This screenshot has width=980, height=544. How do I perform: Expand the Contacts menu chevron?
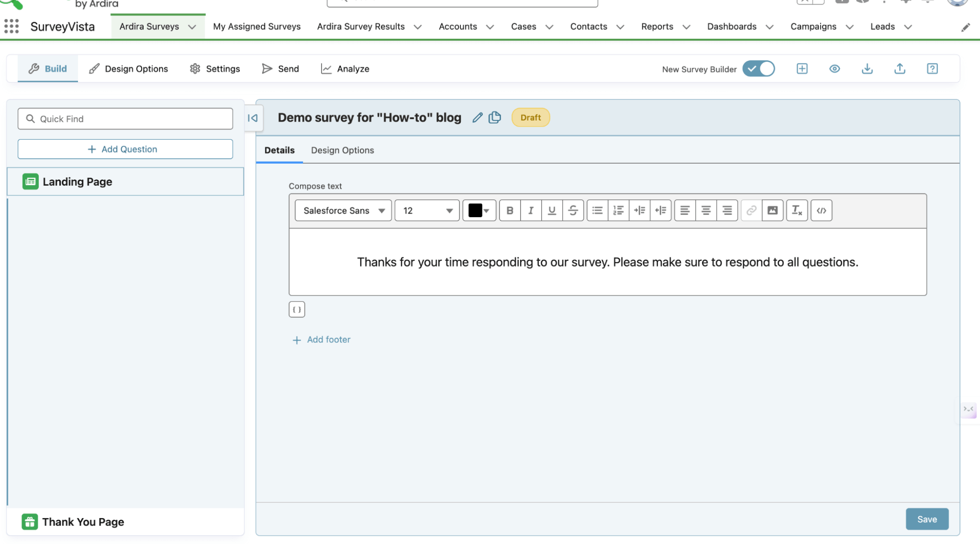tap(620, 27)
